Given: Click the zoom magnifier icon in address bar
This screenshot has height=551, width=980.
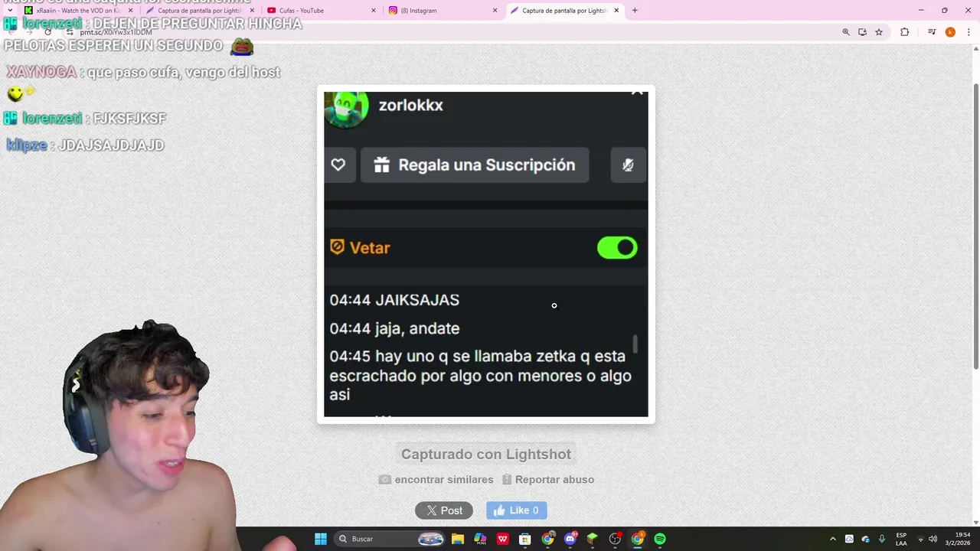Looking at the screenshot, I should 846,32.
